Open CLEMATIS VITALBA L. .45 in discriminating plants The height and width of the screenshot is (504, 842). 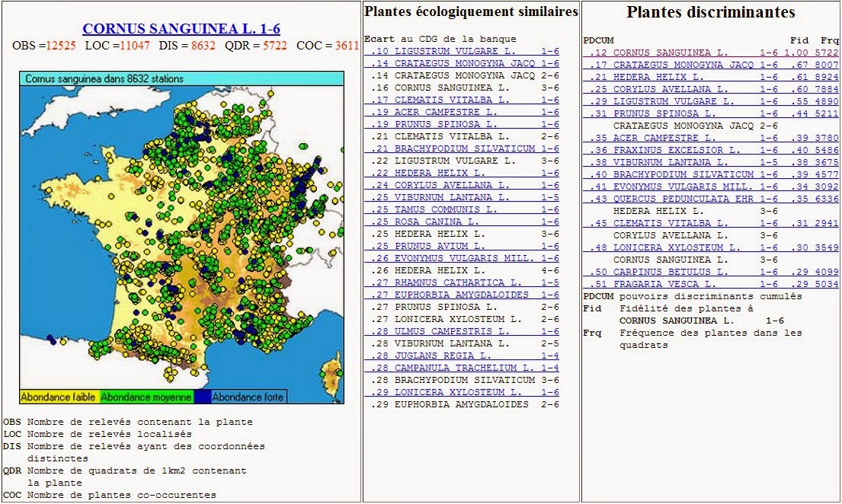[710, 223]
